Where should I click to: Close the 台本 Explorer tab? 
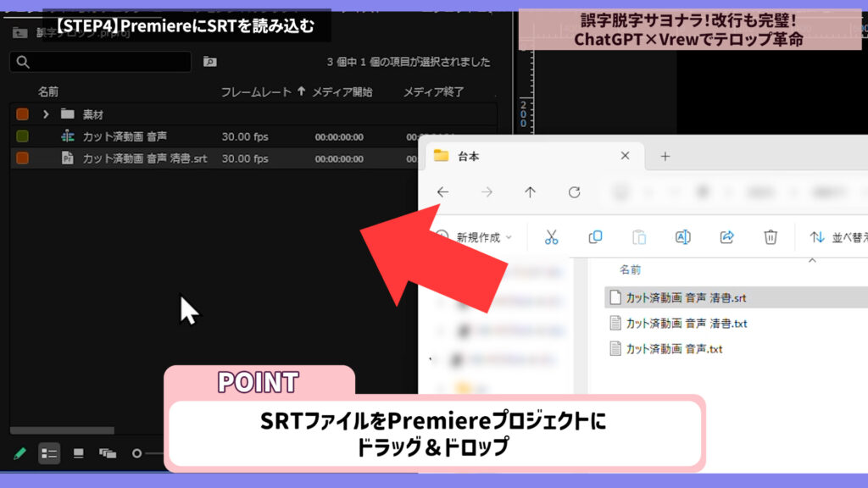point(625,156)
